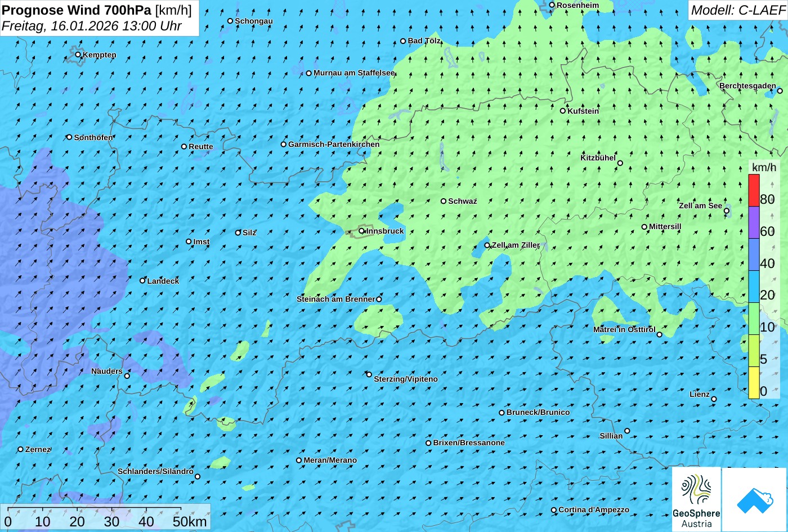Click the 'Murnau am Staffelsee' label
The image size is (788, 532).
coord(354,73)
